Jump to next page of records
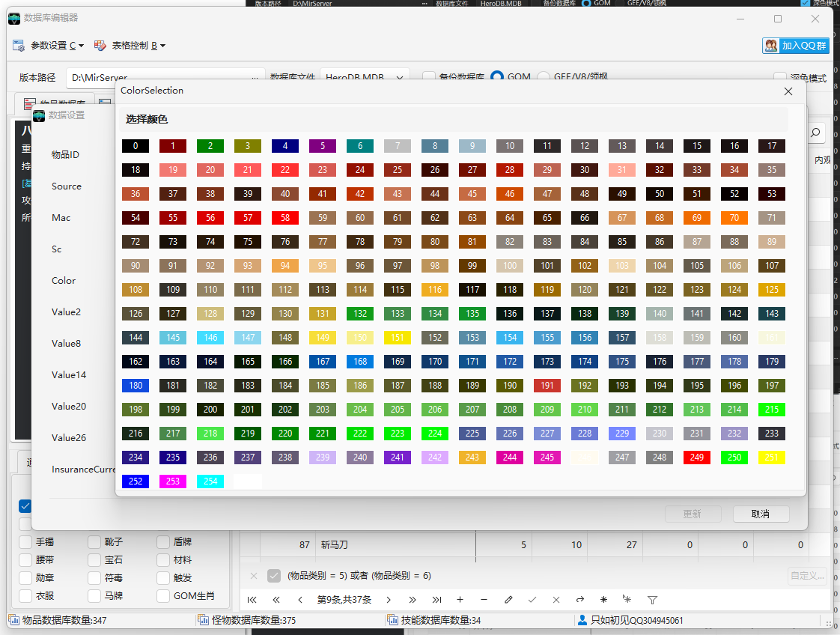This screenshot has width=840, height=635. [413, 600]
